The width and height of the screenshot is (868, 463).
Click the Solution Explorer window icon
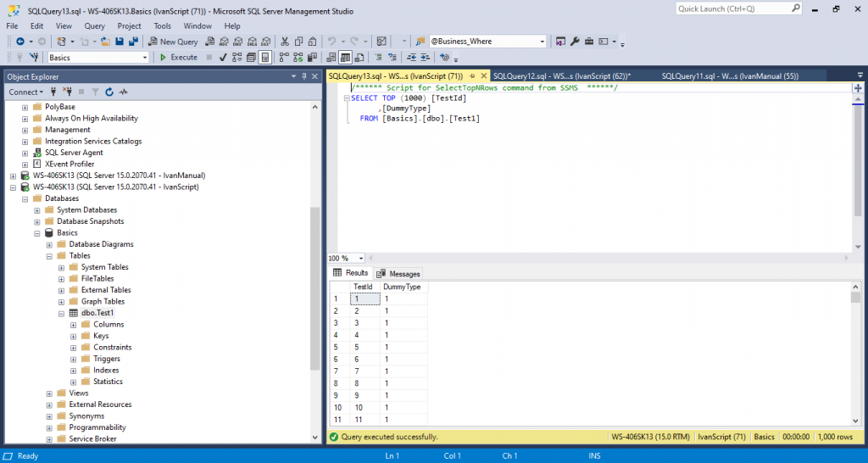(x=561, y=42)
